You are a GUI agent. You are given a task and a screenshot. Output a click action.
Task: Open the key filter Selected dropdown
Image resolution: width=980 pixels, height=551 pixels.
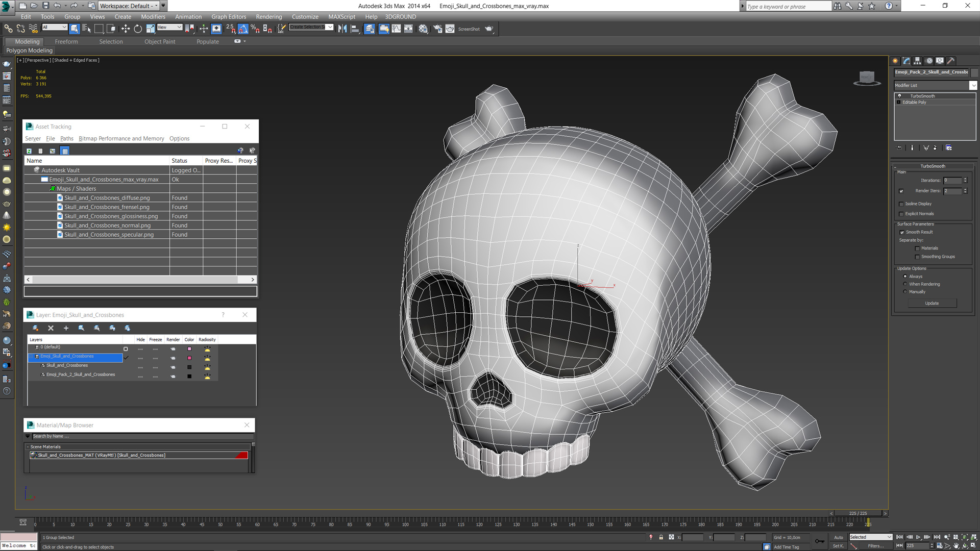[x=870, y=537]
